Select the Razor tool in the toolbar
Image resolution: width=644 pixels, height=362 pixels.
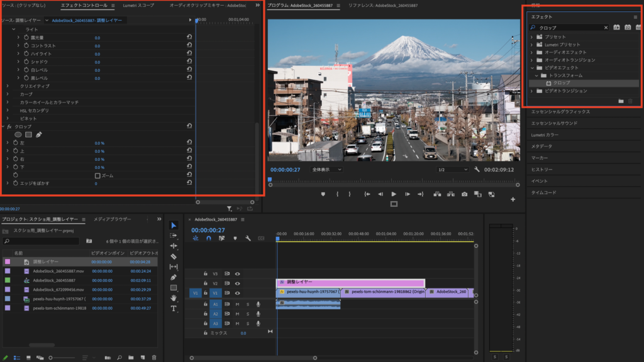point(174,256)
